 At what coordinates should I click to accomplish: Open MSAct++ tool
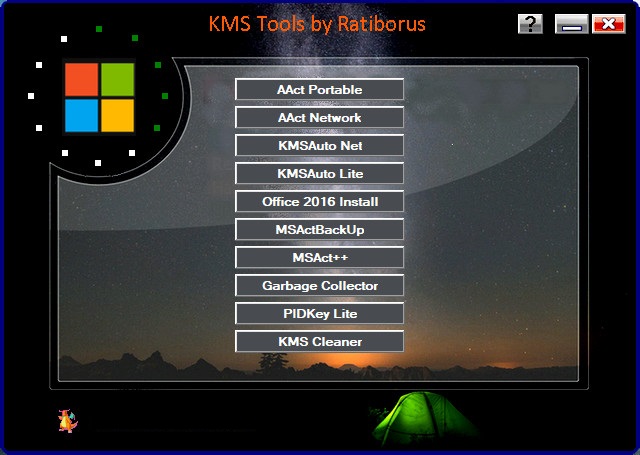[319, 257]
